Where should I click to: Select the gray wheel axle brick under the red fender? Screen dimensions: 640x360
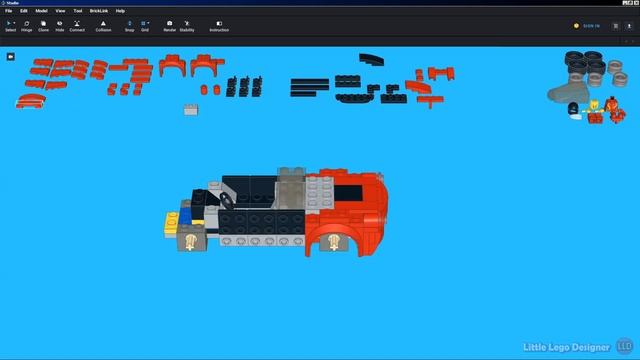[333, 242]
